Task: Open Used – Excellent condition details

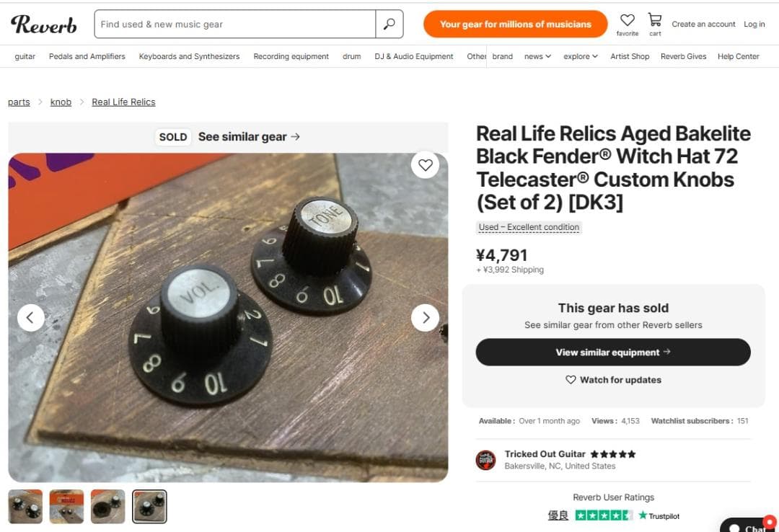Action: 529,227
